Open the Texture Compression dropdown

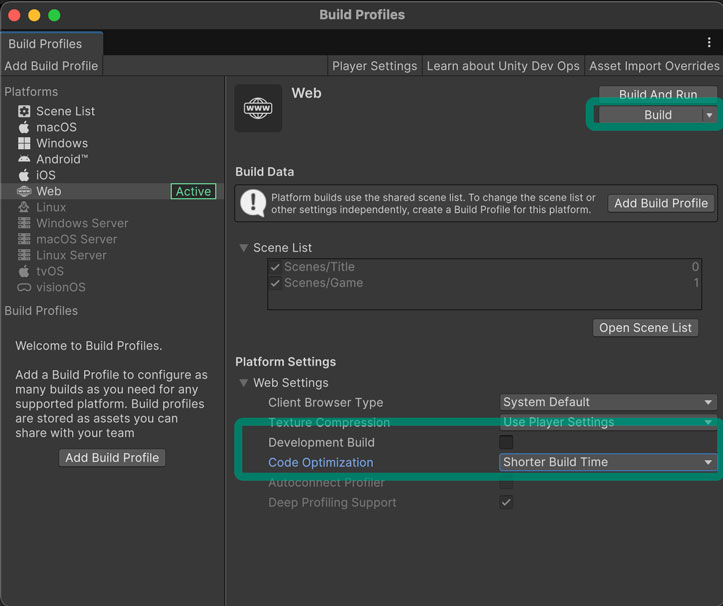pyautogui.click(x=608, y=422)
